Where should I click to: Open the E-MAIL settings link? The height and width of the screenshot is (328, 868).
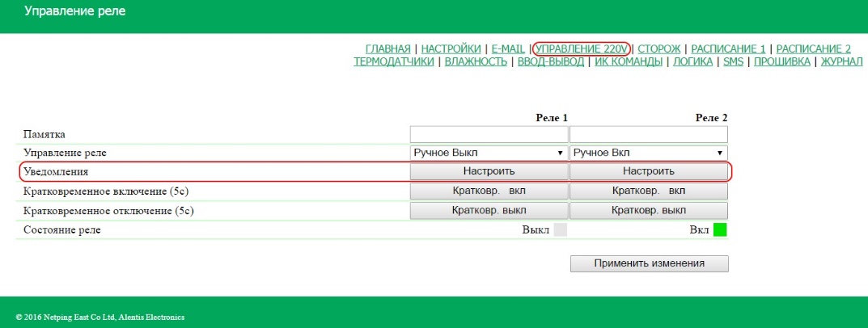pos(509,49)
